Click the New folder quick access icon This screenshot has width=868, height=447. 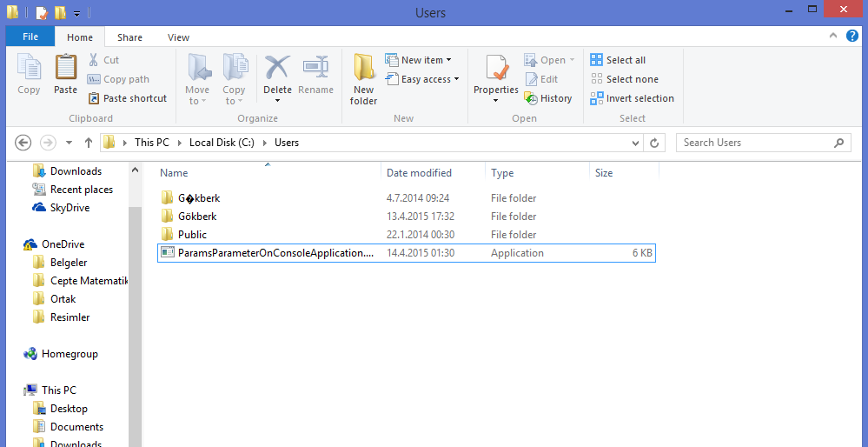pyautogui.click(x=60, y=12)
